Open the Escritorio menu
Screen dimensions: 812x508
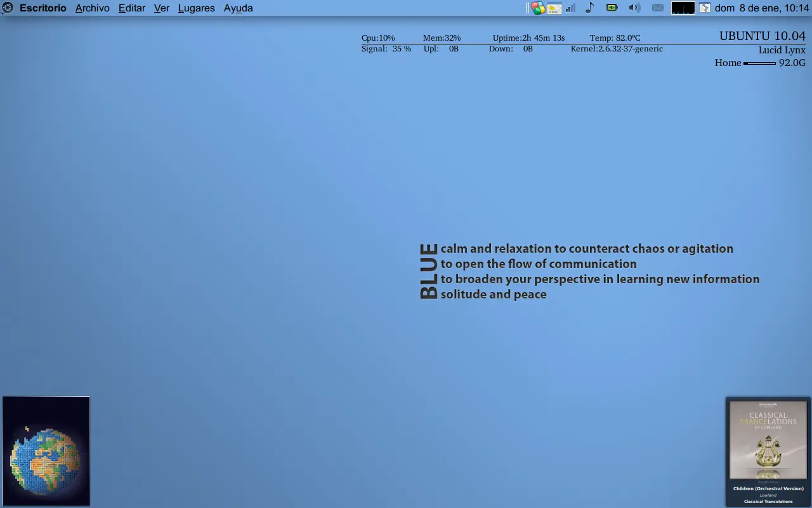click(x=43, y=8)
